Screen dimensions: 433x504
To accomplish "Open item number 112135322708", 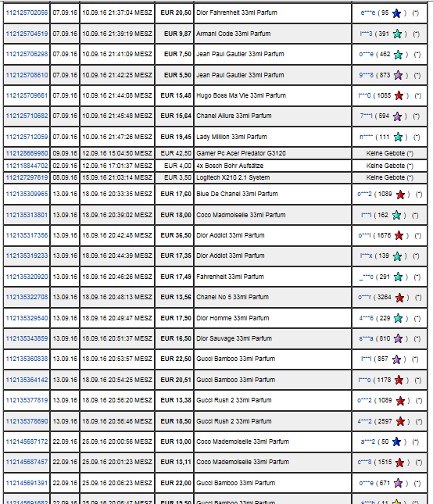I will [x=27, y=298].
